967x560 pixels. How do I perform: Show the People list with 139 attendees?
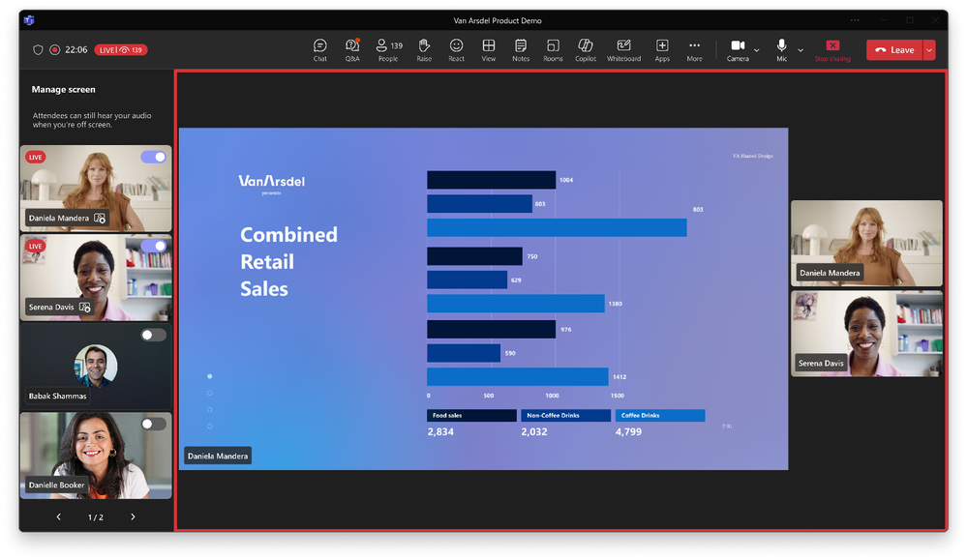(x=388, y=50)
